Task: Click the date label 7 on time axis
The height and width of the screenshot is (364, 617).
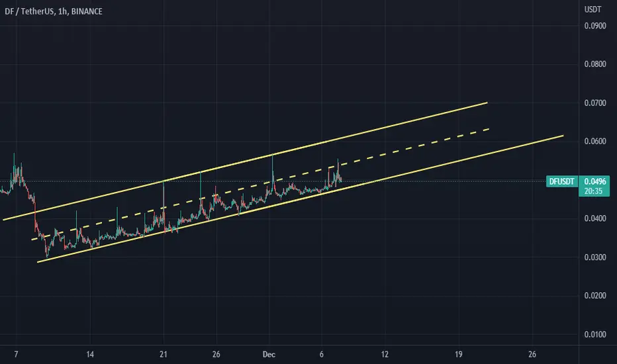Action: coord(16,355)
